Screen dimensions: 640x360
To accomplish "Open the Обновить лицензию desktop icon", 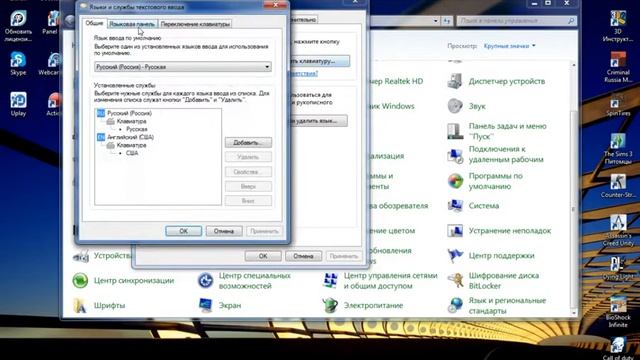I will [18, 25].
